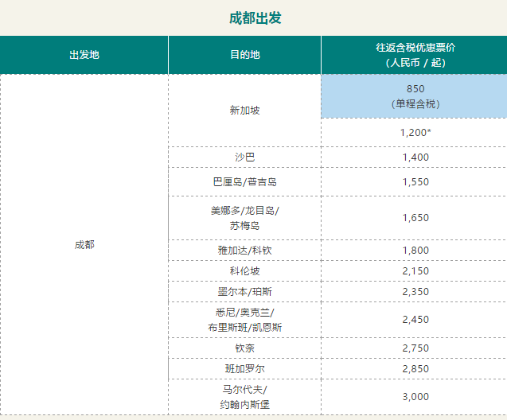Click the 1,550 price cell
This screenshot has height=420, width=507.
click(415, 182)
